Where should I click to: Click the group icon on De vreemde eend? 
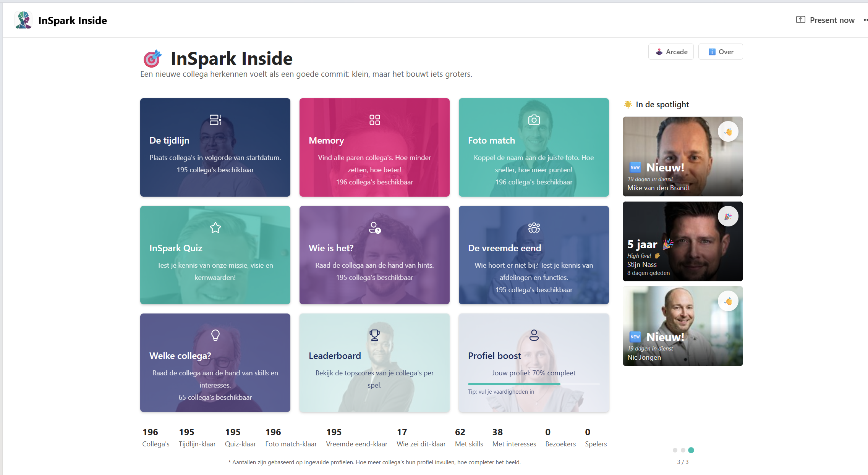(534, 228)
